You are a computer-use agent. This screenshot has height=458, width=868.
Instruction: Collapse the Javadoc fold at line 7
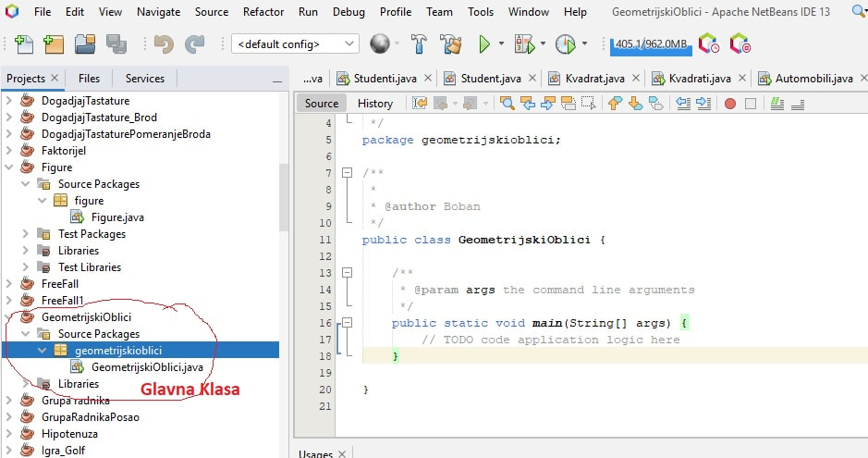347,173
